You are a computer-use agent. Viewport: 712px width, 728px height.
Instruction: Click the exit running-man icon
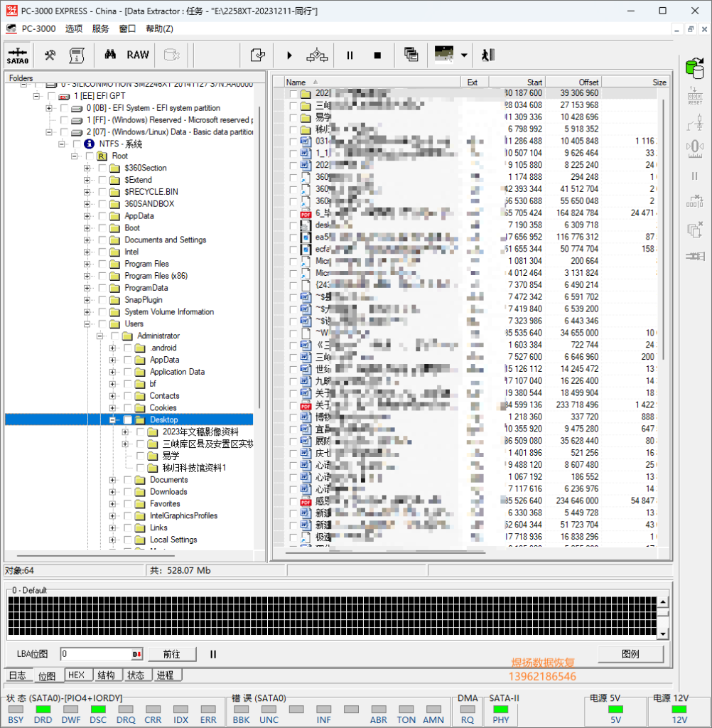(487, 55)
